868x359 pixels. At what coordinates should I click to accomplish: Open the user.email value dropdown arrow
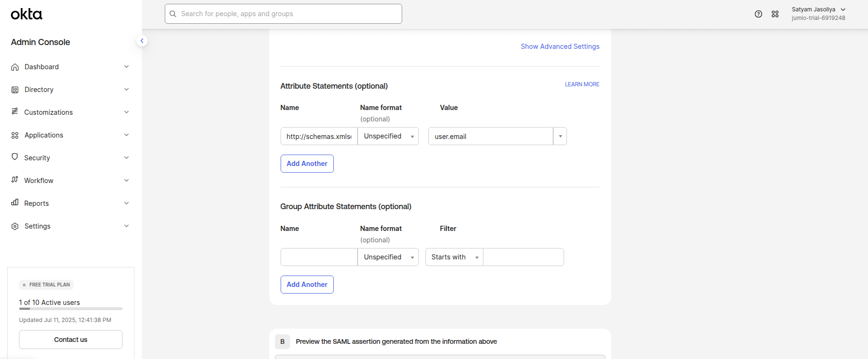[x=560, y=136]
